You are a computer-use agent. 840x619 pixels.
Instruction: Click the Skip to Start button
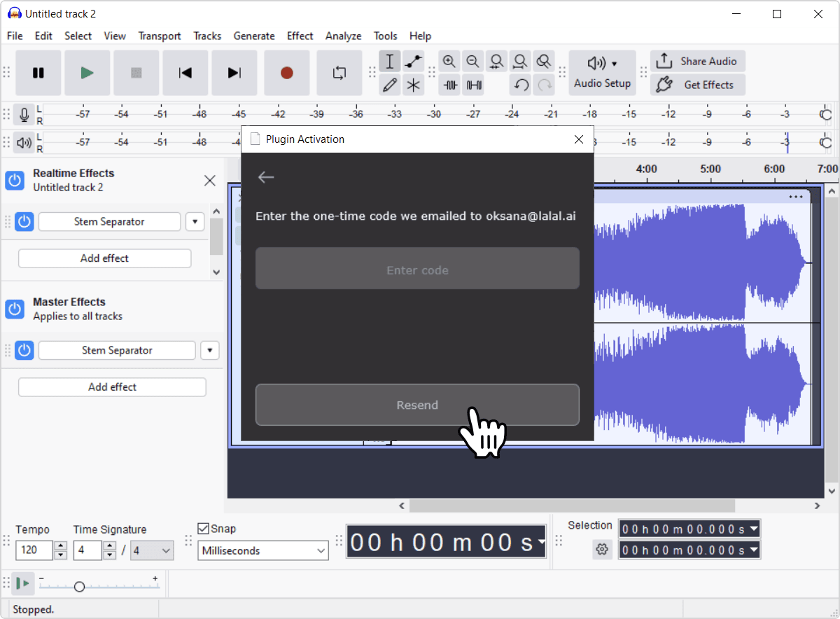click(x=185, y=73)
